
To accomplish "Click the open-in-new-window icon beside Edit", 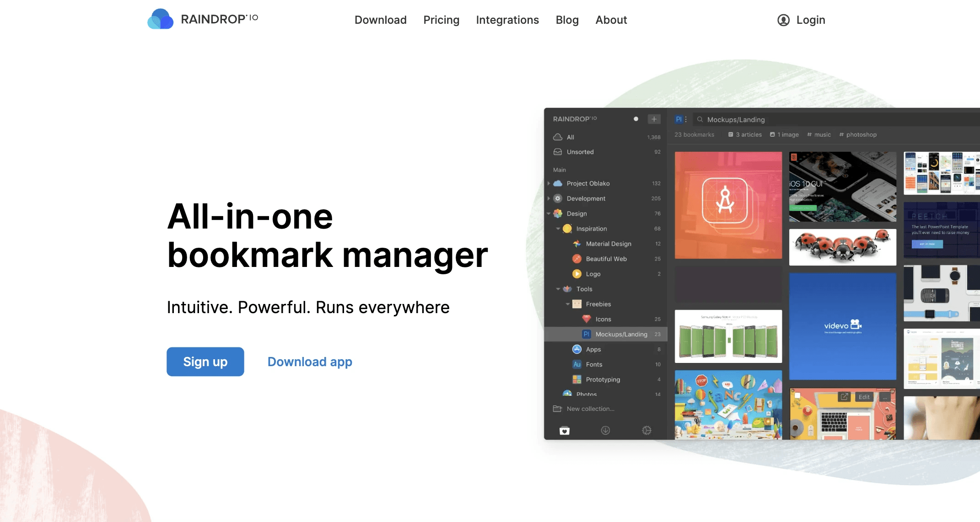I will (844, 397).
